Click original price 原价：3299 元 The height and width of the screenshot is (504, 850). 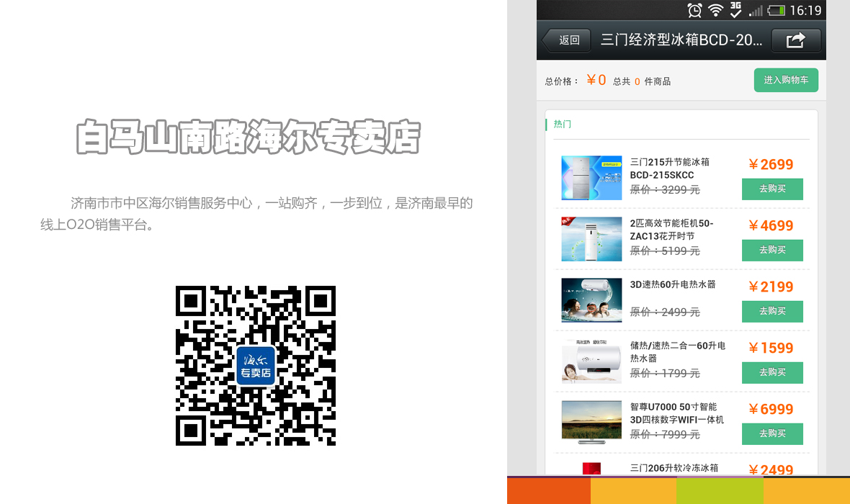pos(665,189)
